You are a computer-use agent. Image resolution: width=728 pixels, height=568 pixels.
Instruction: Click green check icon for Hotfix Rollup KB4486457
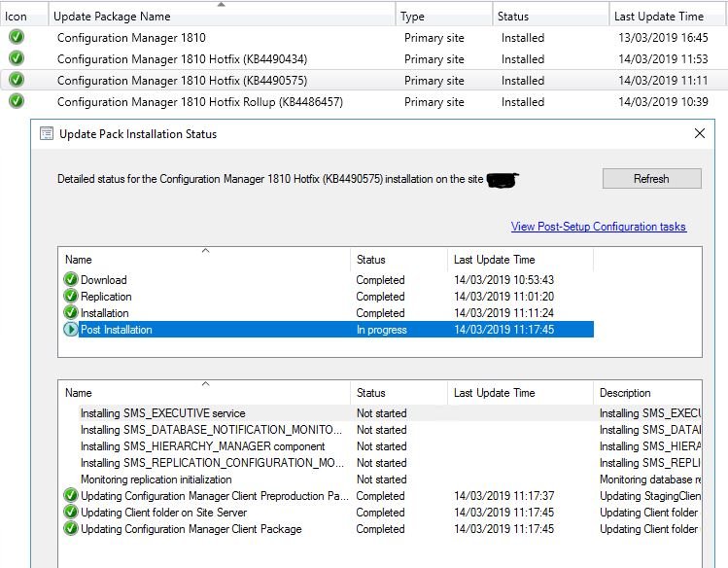[17, 101]
